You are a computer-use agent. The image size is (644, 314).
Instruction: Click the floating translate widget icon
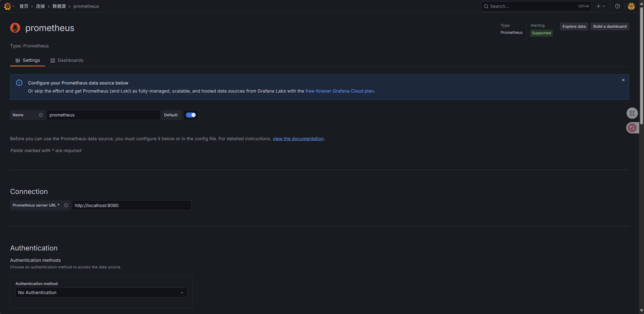coord(632,128)
